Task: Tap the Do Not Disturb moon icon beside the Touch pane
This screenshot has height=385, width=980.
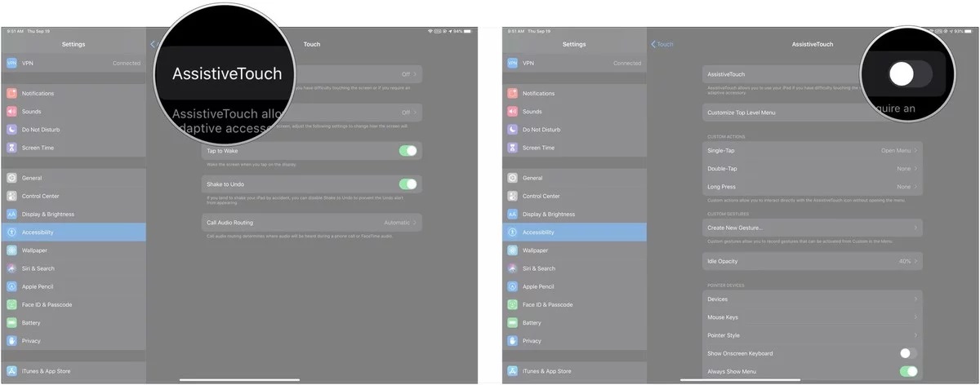Action: (12, 130)
